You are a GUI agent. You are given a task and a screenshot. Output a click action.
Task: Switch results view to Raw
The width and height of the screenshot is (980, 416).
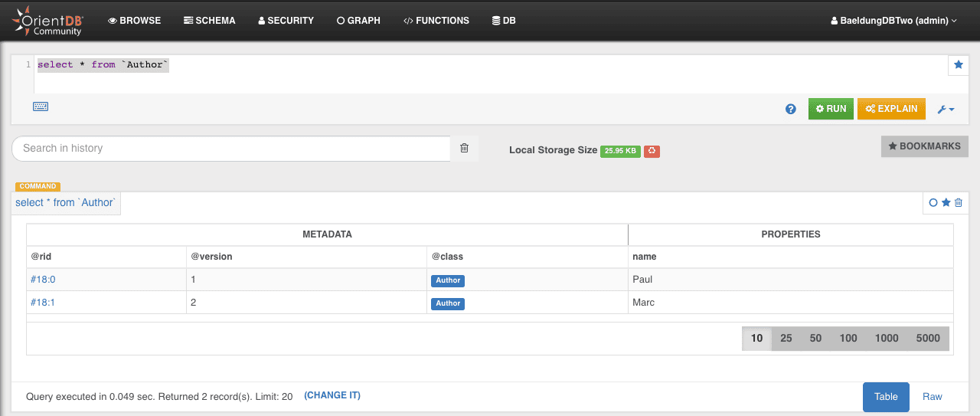coord(932,396)
